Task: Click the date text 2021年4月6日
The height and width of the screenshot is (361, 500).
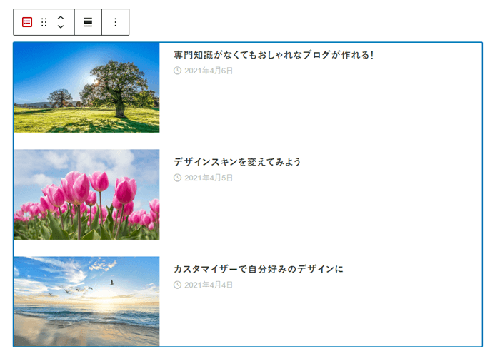Action: point(208,70)
